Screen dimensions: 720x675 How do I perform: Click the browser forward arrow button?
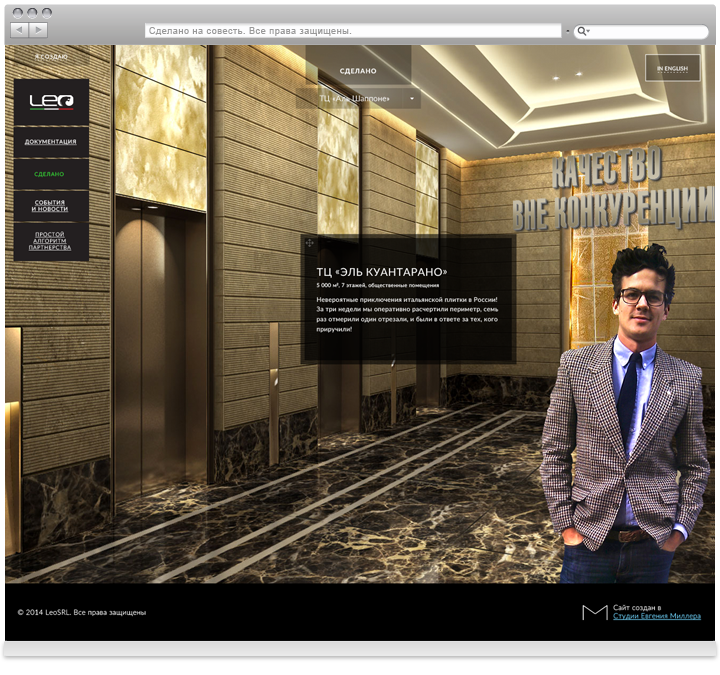pyautogui.click(x=38, y=31)
